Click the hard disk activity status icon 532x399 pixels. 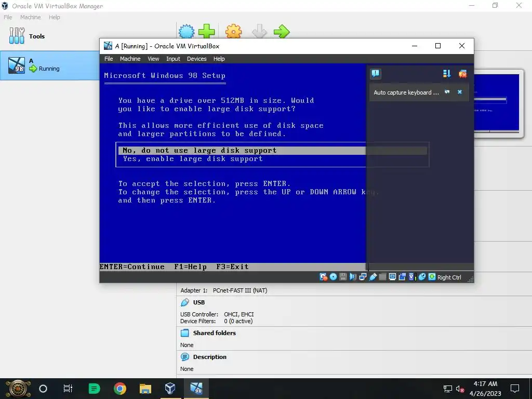click(x=323, y=277)
